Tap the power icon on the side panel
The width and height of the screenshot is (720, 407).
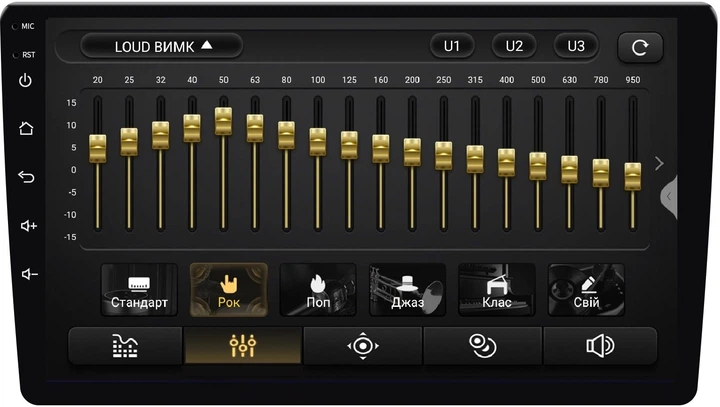coord(25,80)
